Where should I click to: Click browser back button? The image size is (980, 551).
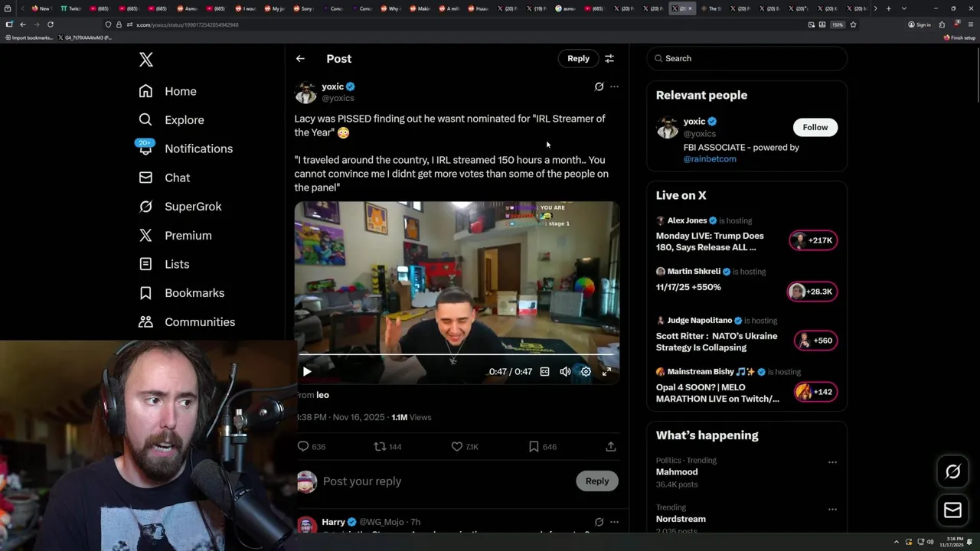[23, 24]
